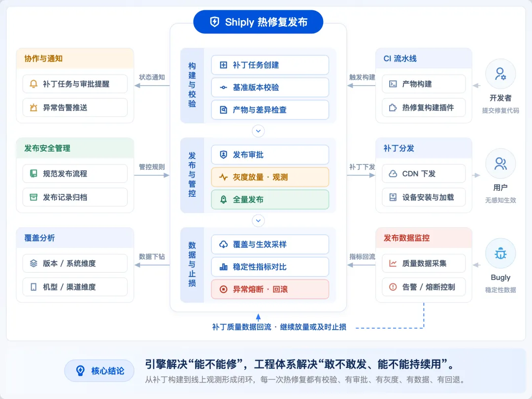Click the cloud download icon beside 覆盖与生效采样
532x399 pixels.
click(223, 244)
